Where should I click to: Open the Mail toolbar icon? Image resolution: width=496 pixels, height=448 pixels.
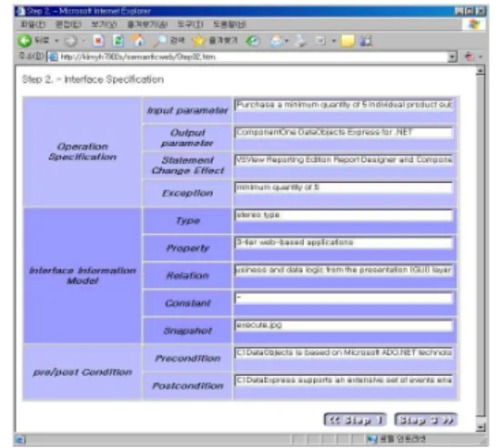click(x=277, y=40)
